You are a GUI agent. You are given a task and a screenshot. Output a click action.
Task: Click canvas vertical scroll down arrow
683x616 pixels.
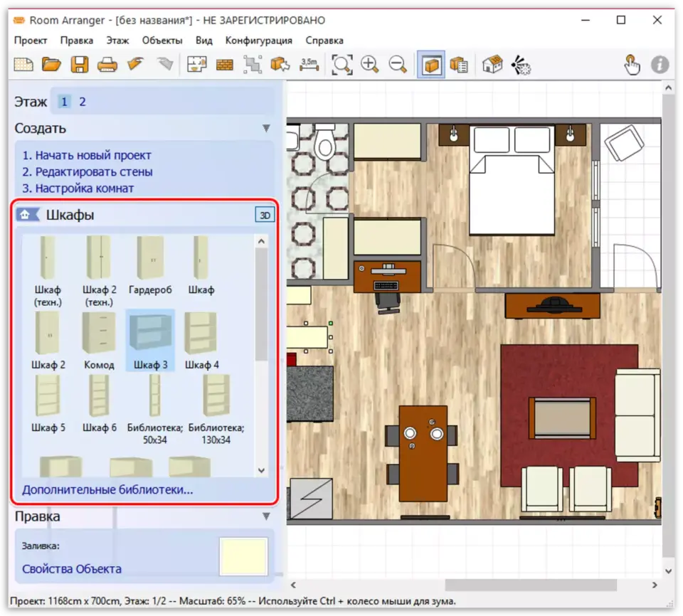[x=668, y=570]
